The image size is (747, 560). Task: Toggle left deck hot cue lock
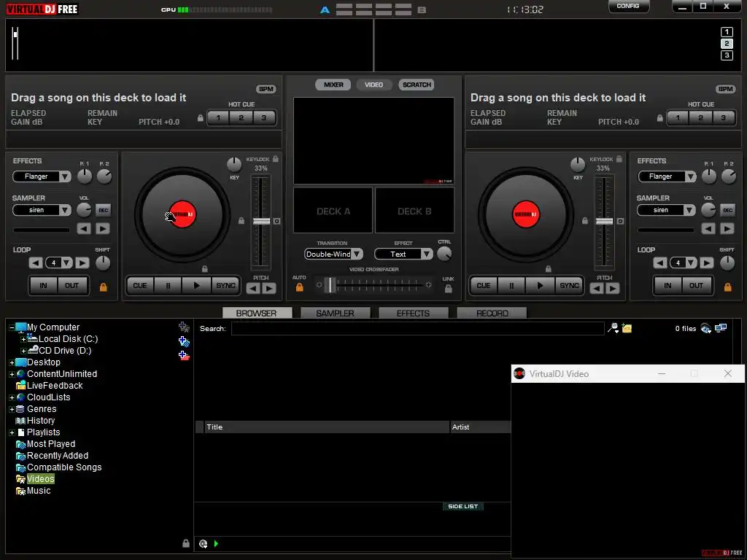point(200,118)
